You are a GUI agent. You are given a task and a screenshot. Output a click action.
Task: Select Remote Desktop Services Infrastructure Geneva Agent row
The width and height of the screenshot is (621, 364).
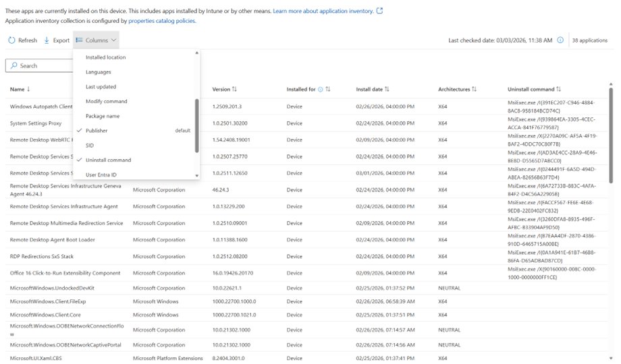(306, 190)
